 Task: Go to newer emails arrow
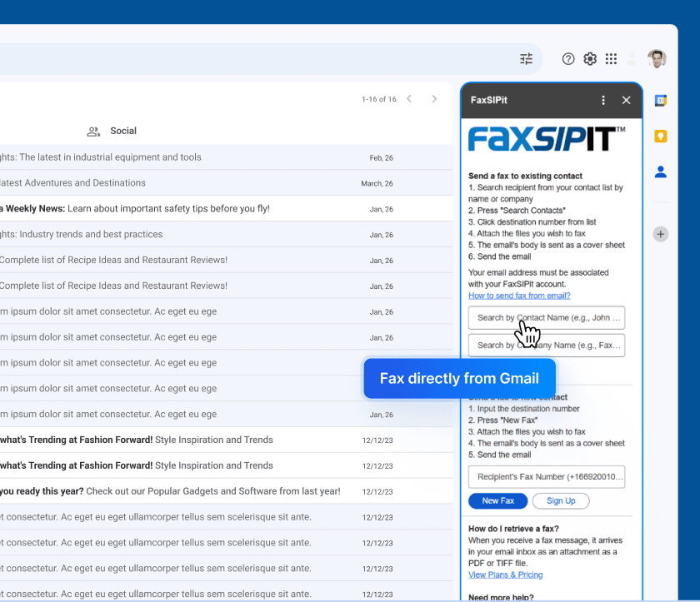[409, 99]
